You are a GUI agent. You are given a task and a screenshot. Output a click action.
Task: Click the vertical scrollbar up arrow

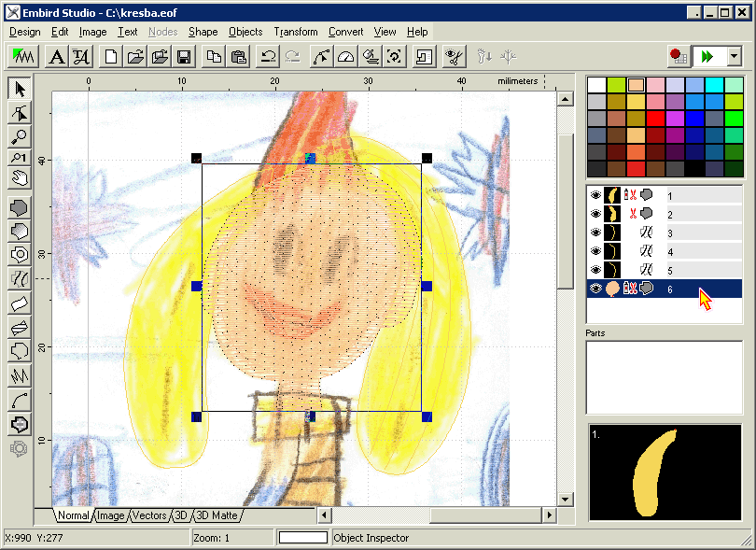click(x=565, y=99)
